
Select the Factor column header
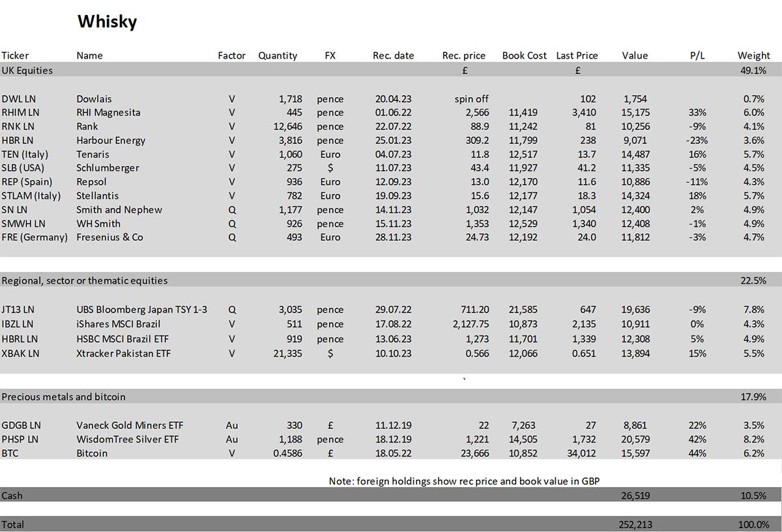click(x=231, y=55)
